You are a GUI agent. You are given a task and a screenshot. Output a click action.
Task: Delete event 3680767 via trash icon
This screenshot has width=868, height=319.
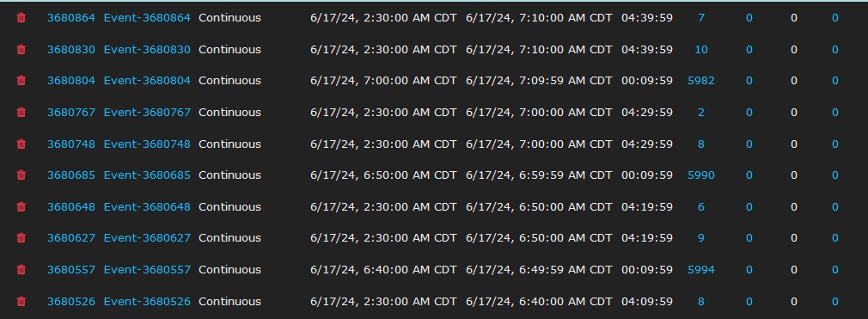tap(21, 113)
